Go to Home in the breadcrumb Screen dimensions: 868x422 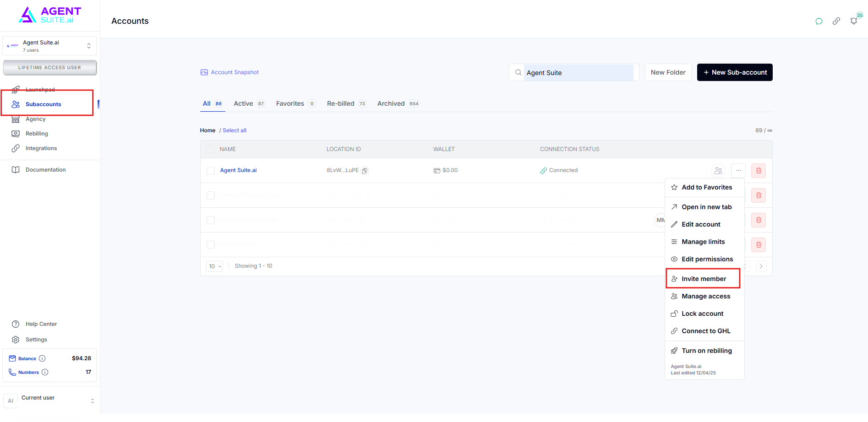[x=207, y=130]
